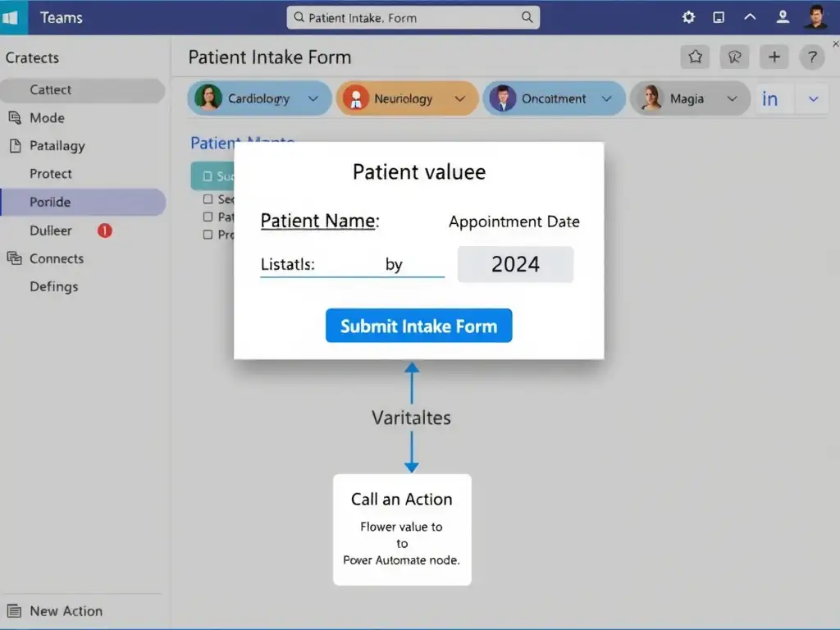Click the plus add button
Screen dimensions: 840x630
774,57
